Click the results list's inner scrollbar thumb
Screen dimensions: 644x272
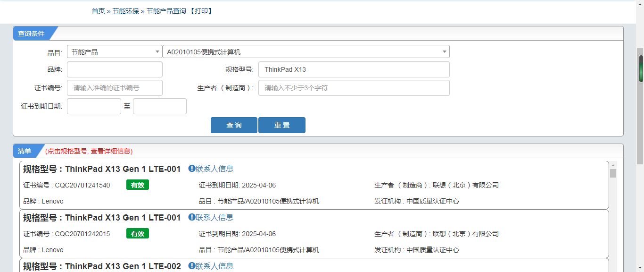tap(613, 173)
